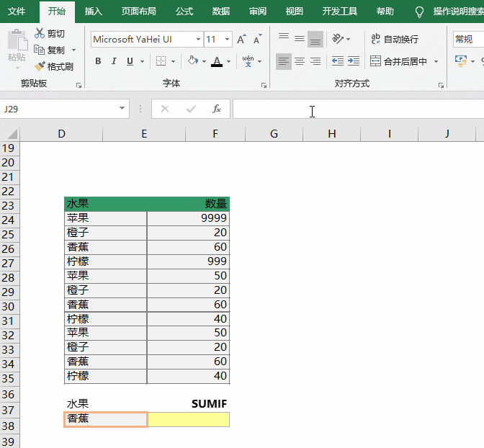Click the Paste (粘贴) button
Image resolution: width=484 pixels, height=448 pixels.
tap(16, 48)
